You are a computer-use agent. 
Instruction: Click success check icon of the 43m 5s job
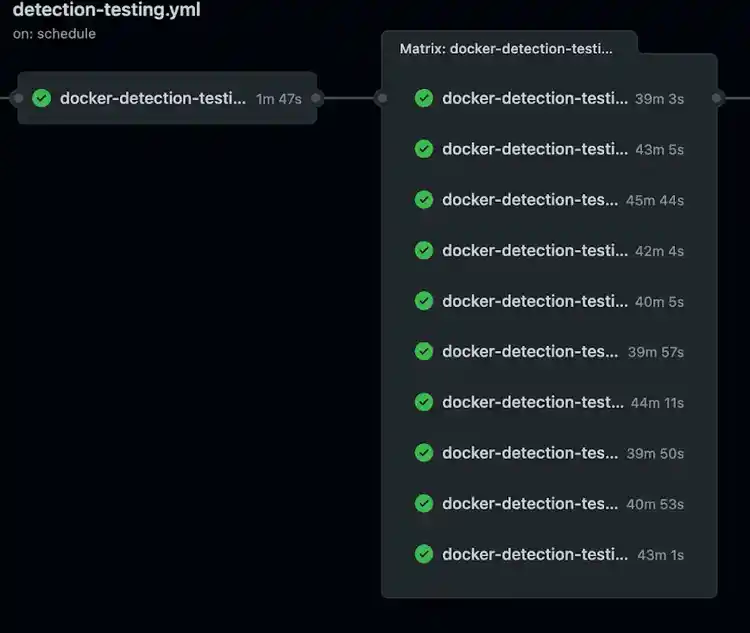click(x=424, y=149)
